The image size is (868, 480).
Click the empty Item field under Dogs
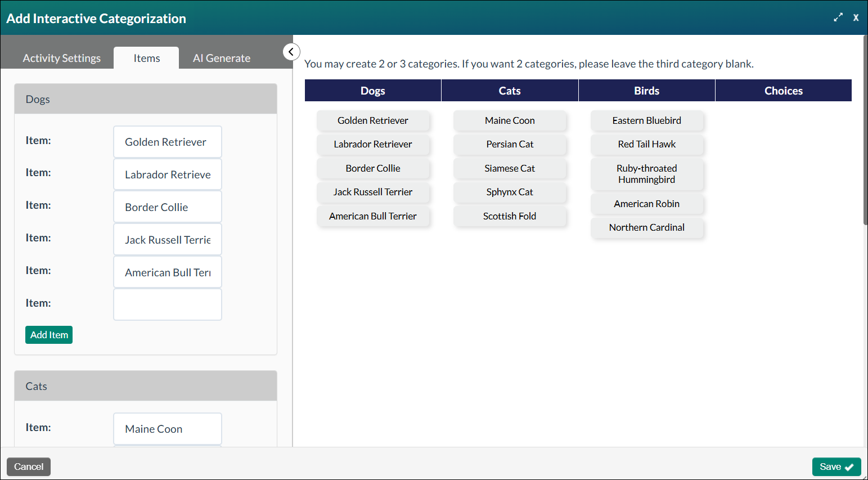[167, 304]
